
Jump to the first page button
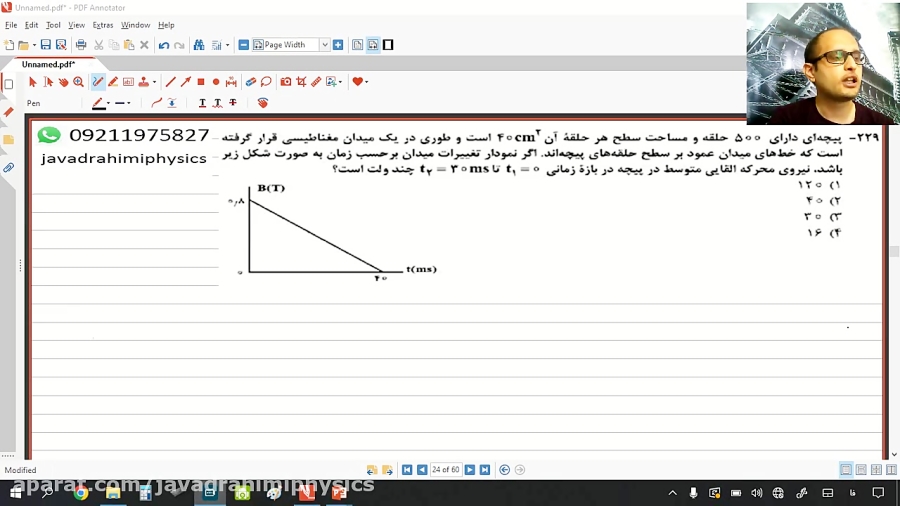(407, 470)
